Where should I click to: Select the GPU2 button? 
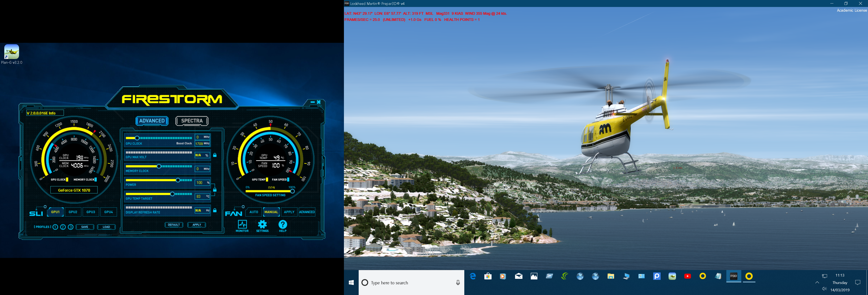73,212
